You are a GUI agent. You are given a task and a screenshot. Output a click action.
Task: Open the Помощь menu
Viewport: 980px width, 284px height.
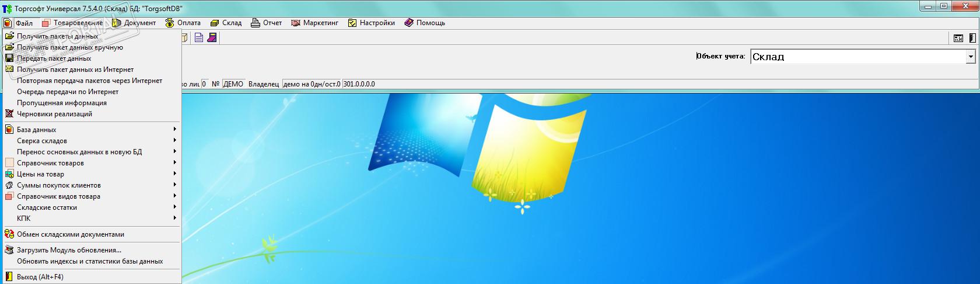click(x=425, y=23)
